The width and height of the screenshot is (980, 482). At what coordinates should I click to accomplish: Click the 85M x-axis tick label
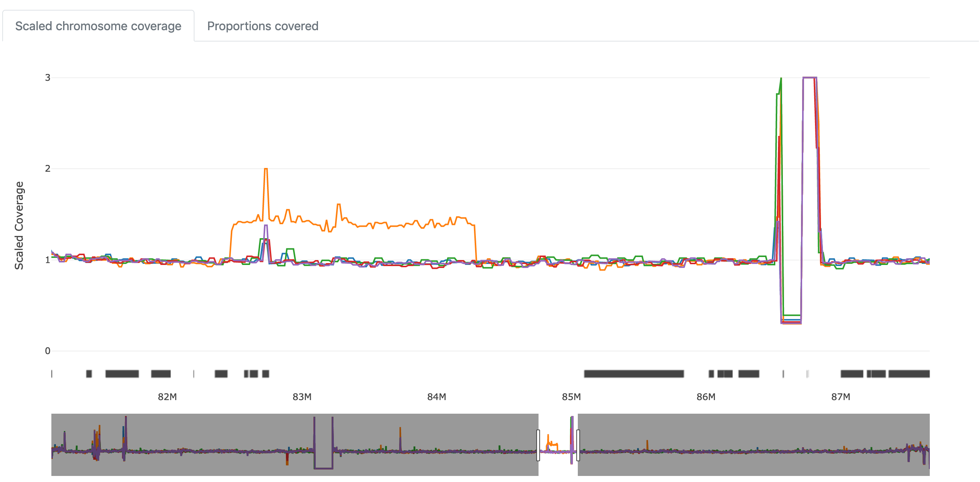(571, 397)
